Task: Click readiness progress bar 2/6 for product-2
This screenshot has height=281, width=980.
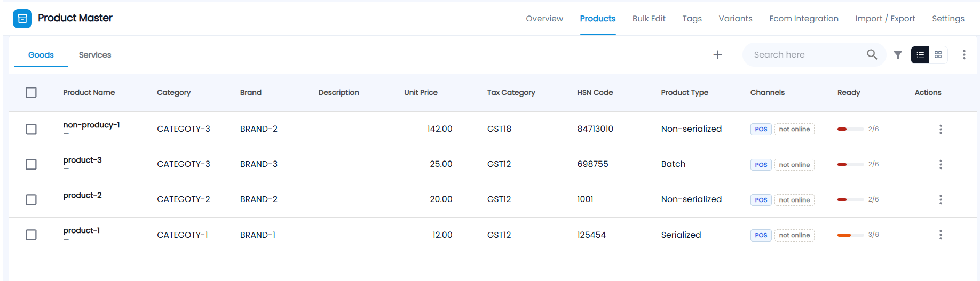Action: pos(850,199)
